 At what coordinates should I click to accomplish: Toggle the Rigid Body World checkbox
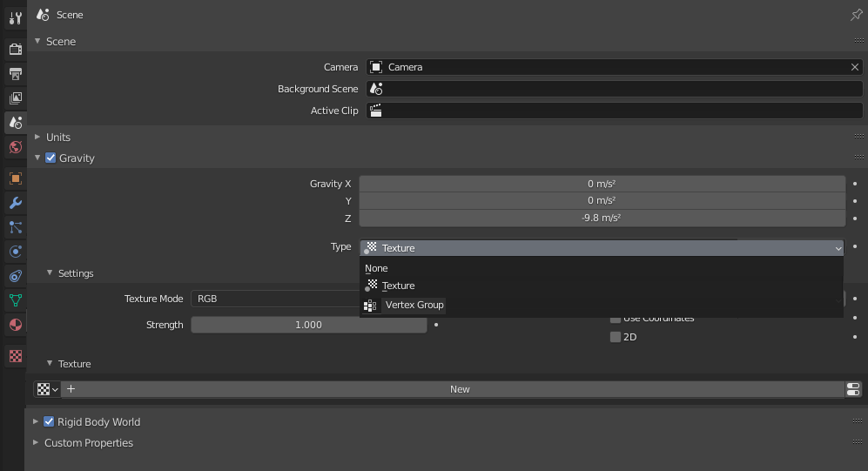(49, 421)
